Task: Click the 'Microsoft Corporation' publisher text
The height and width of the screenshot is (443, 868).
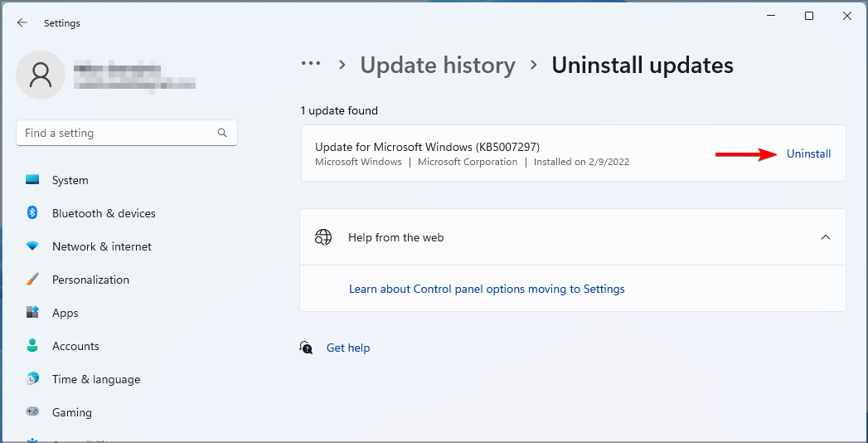Action: (468, 163)
